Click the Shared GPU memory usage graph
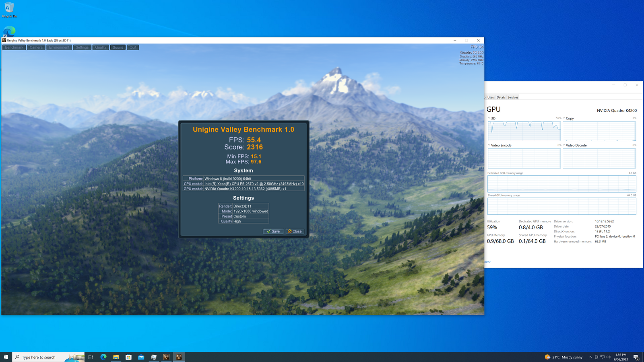The height and width of the screenshot is (362, 644). (561, 206)
